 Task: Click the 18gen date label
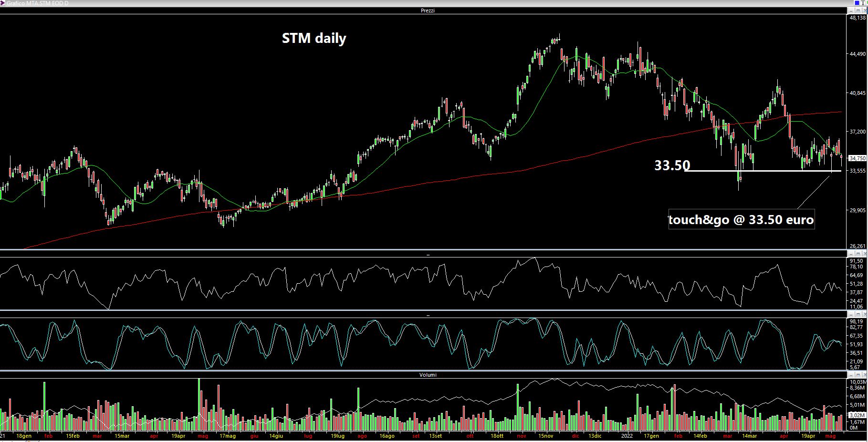click(x=24, y=436)
